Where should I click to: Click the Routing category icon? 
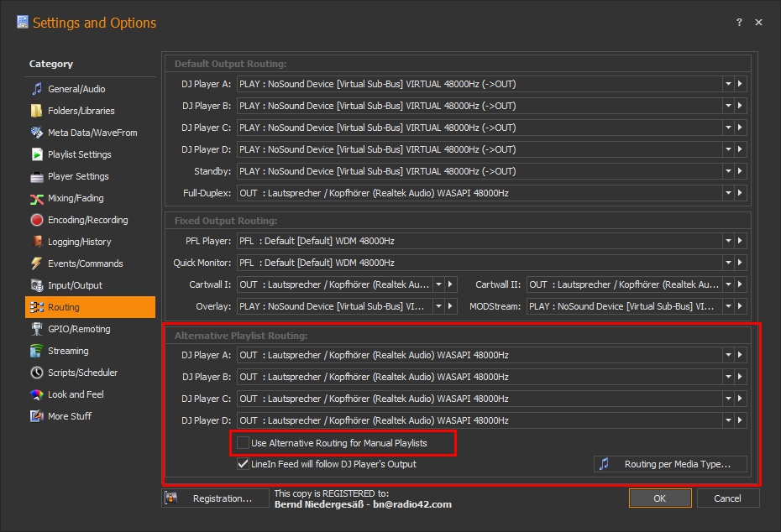pos(37,307)
